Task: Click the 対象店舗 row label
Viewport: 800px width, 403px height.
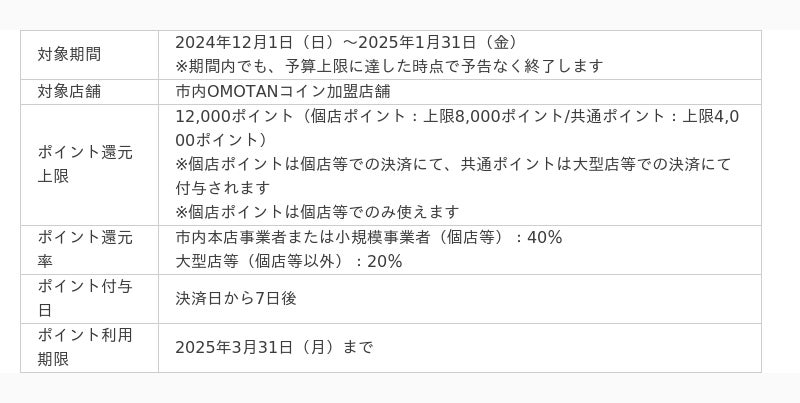Action: [x=69, y=91]
